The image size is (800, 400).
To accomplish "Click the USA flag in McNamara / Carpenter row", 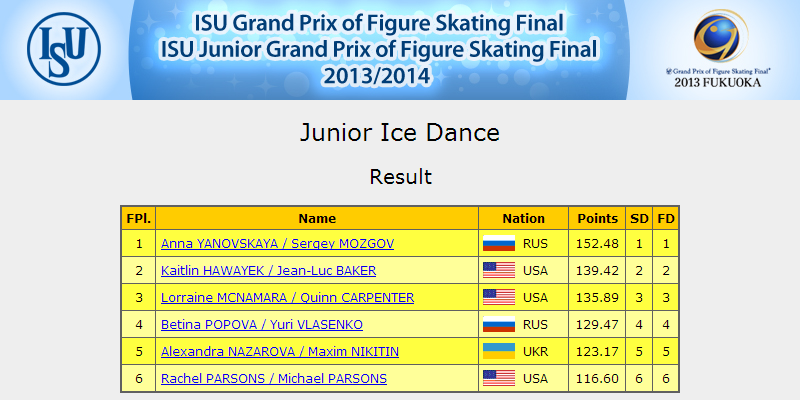I will point(498,297).
